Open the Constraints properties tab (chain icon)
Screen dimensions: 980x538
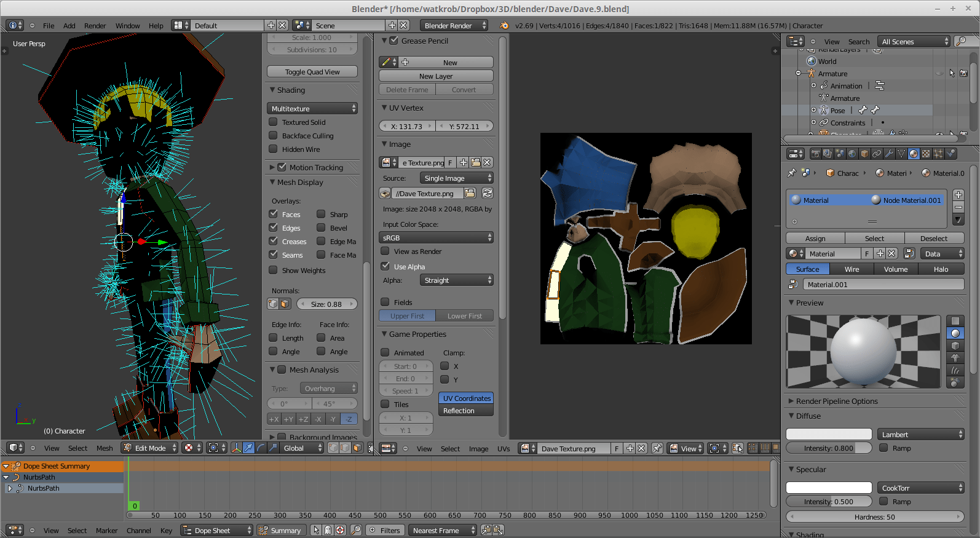[x=877, y=154]
